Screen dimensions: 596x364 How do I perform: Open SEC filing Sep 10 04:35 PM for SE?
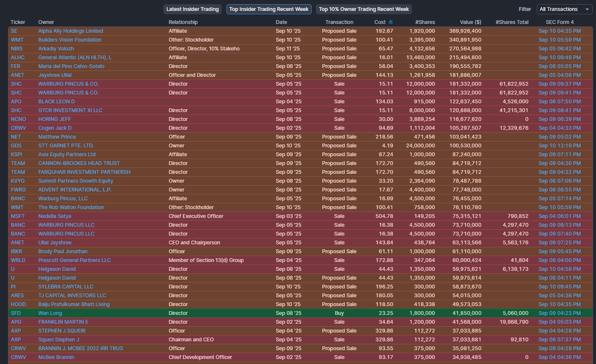559,31
